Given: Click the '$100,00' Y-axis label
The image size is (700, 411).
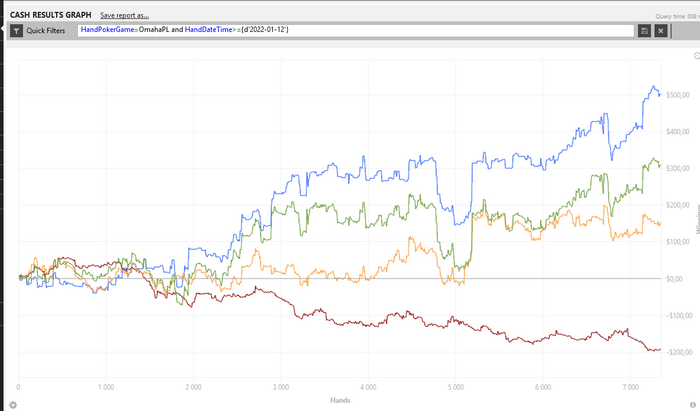Looking at the screenshot, I should tap(678, 242).
